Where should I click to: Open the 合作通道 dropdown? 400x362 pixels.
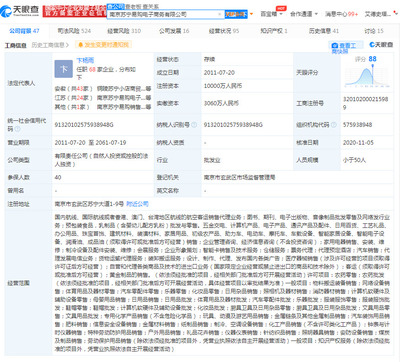[303, 14]
